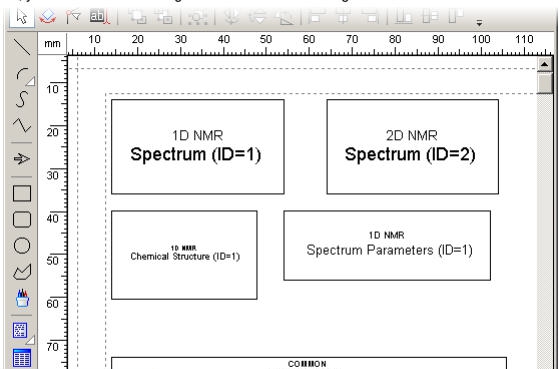Screen dimensions: 559x369
Task: Click the disabled distribute spacing icon
Action: (x=430, y=16)
